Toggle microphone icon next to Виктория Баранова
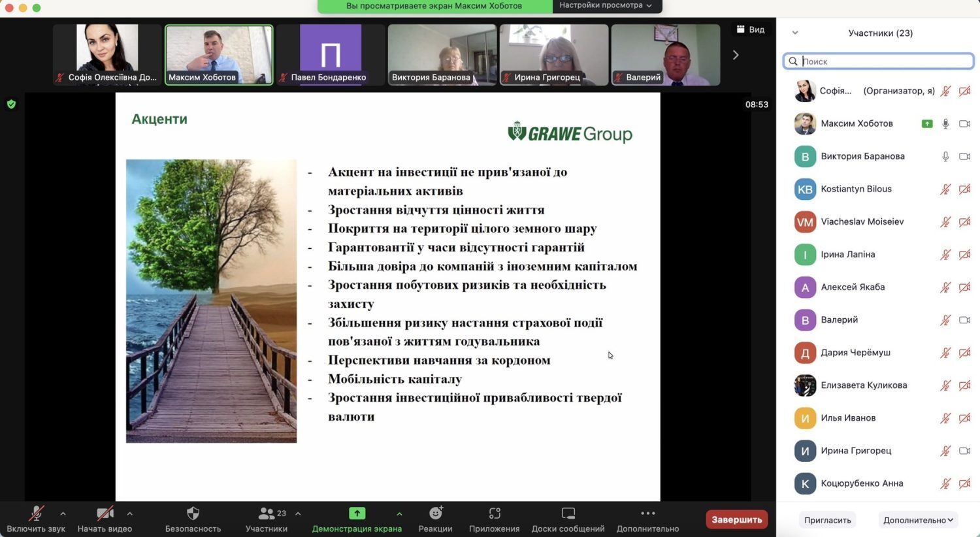This screenshot has height=537, width=980. [945, 156]
